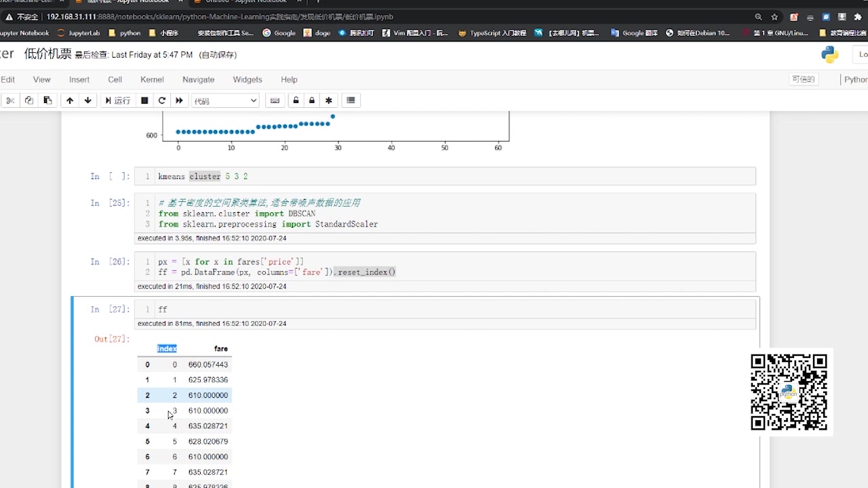Open the View menu
This screenshot has width=868, height=488.
point(42,79)
